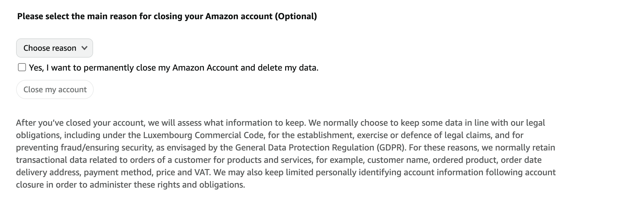The width and height of the screenshot is (644, 200).
Task: Tick the permanently close account checkbox
Action: coord(22,67)
